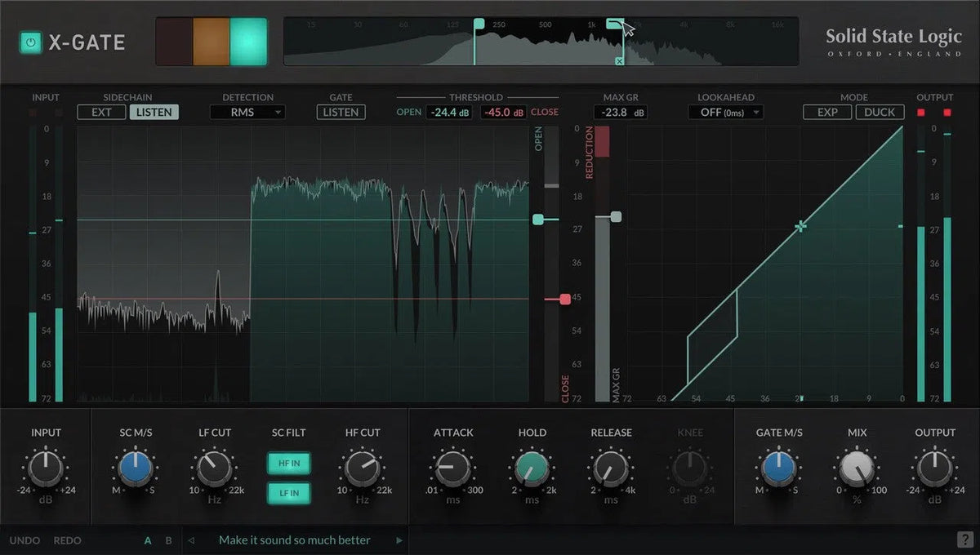Open the RMS detection dropdown
The image size is (980, 555).
coord(247,112)
